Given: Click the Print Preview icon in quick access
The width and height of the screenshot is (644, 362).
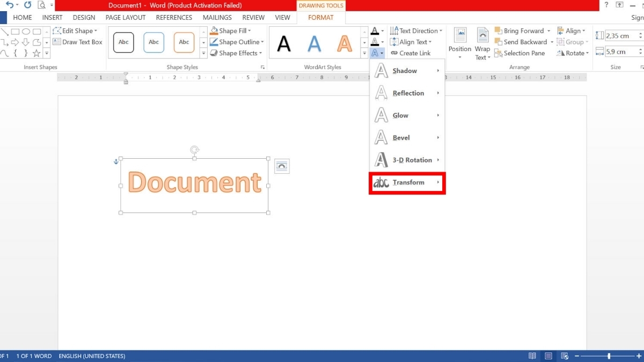Looking at the screenshot, I should click(x=41, y=5).
